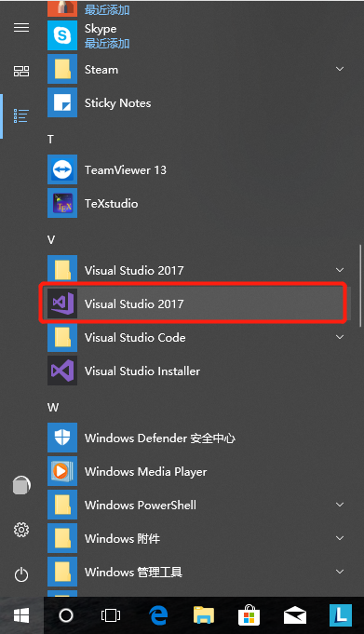The image size is (364, 634).
Task: Launch Visual Studio 2017 app
Action: coord(193,304)
